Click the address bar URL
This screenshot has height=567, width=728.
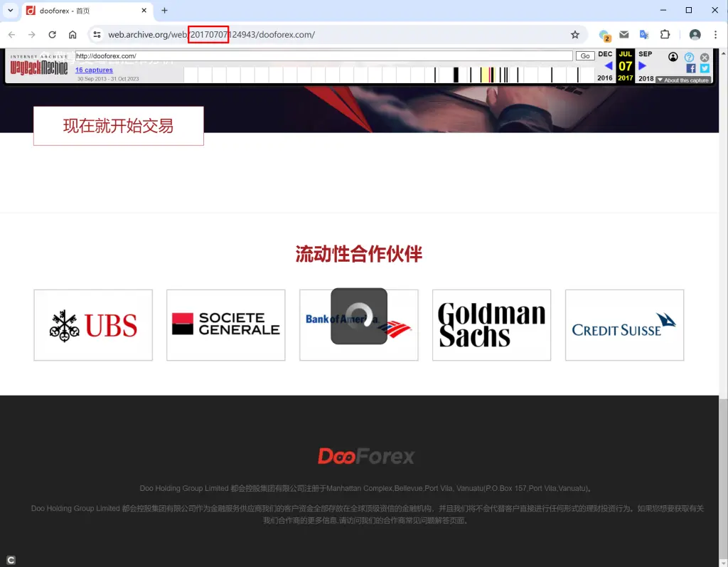point(211,35)
